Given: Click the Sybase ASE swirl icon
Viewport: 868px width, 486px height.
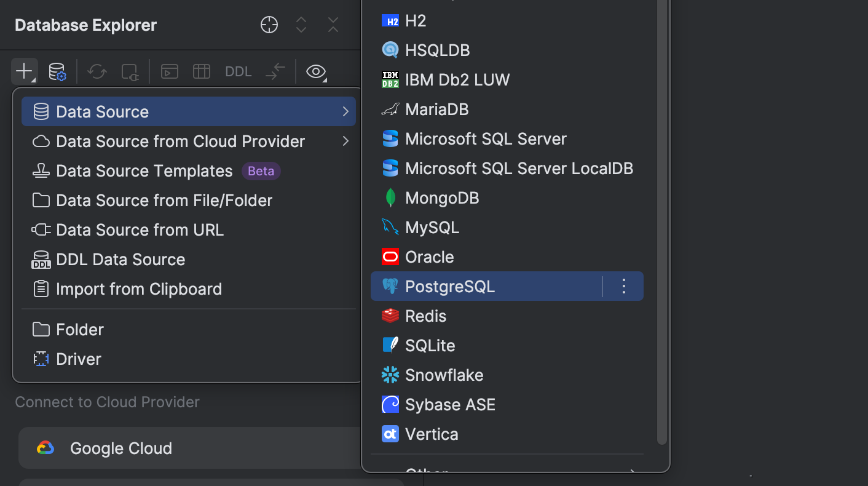Looking at the screenshot, I should [390, 404].
